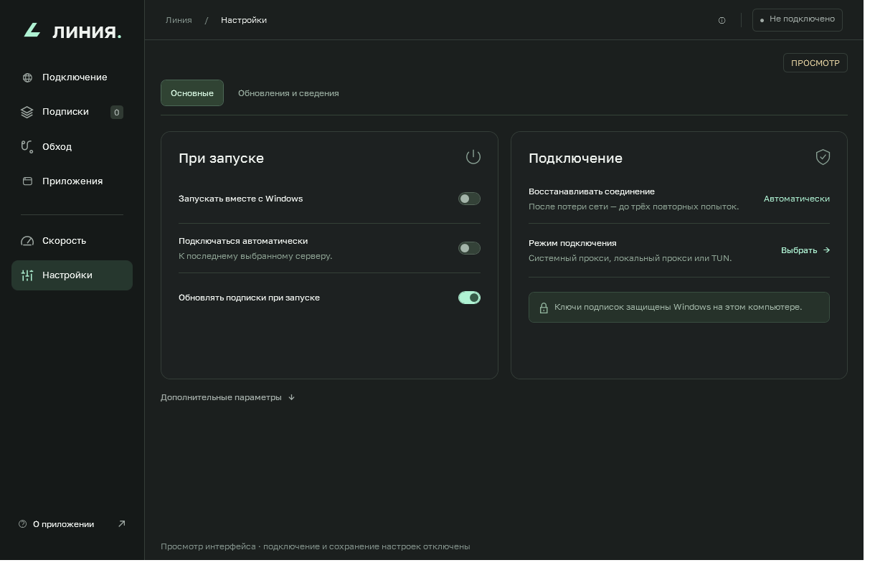Open the О приложении link
Screen dimensions: 875x588
(x=72, y=524)
